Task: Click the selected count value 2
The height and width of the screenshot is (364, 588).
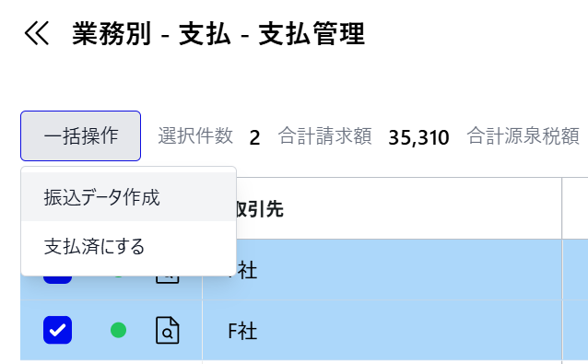Action: [x=254, y=137]
